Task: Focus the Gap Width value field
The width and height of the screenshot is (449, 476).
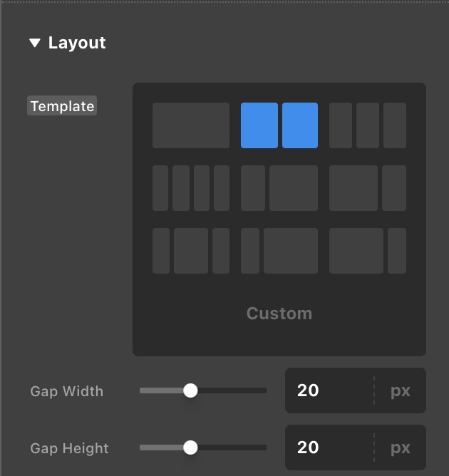Action: pos(328,390)
